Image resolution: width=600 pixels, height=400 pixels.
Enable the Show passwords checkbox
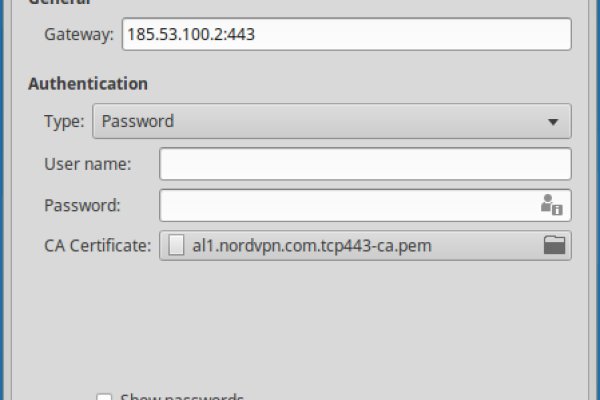[104, 397]
